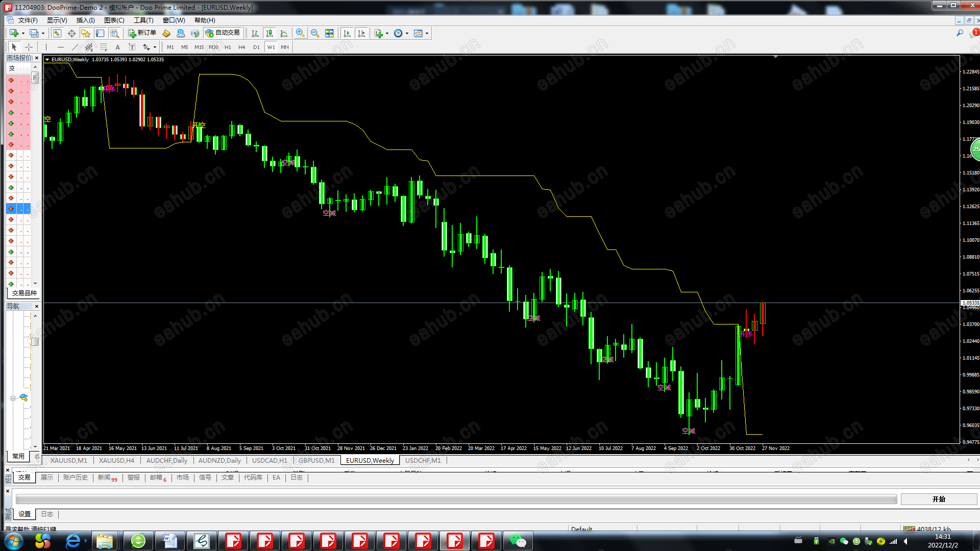Tile chart windows icon
Viewport: 980px width, 551px height.
329,33
